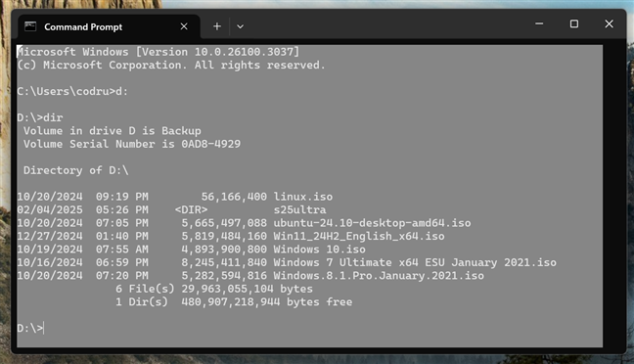Viewport: 634px width, 364px height.
Task: Click the 480,907,218,944 bytes free line
Action: tap(267, 302)
